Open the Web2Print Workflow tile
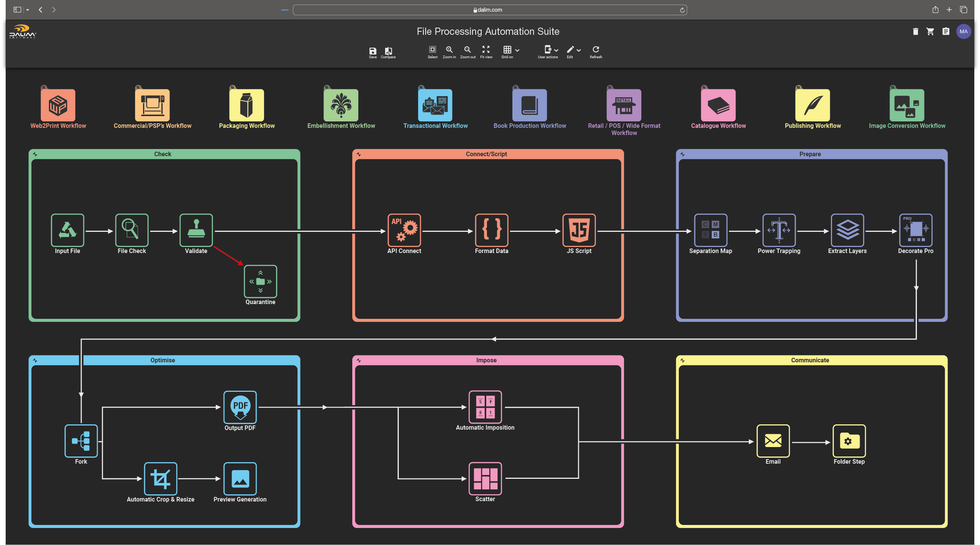 click(58, 106)
